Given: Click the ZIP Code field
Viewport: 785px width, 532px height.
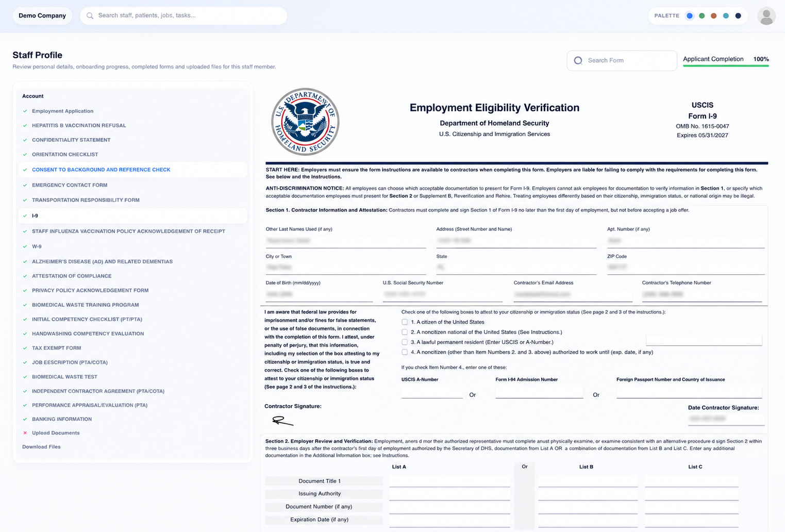Looking at the screenshot, I should pos(686,268).
